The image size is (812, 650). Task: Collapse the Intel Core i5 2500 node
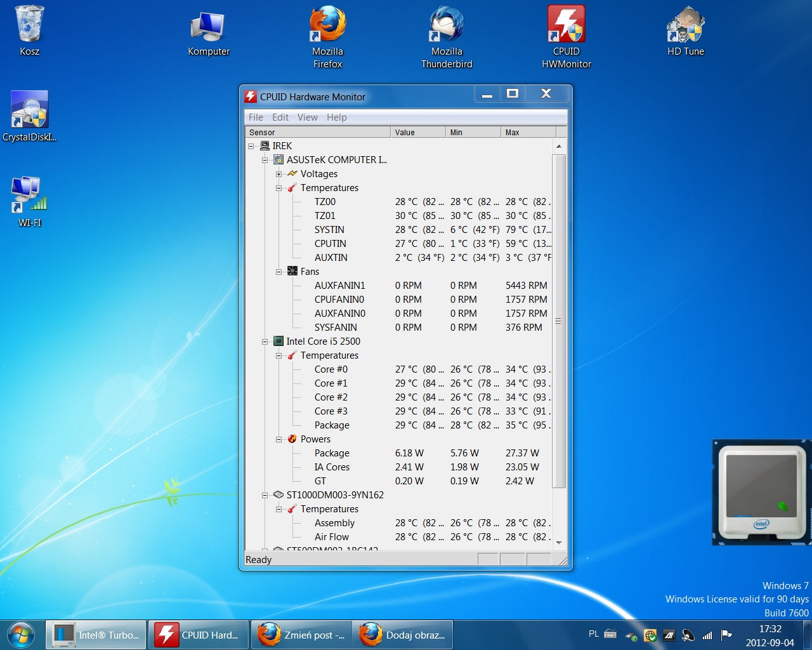pos(265,342)
